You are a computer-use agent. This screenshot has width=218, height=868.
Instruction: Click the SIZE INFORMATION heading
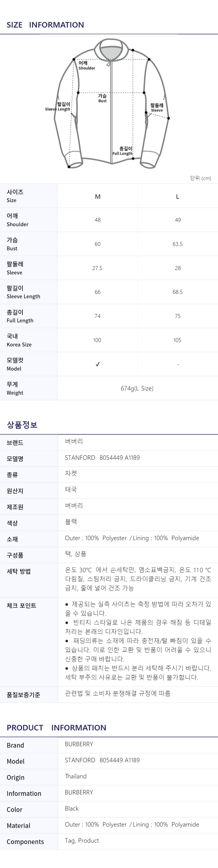tap(45, 25)
